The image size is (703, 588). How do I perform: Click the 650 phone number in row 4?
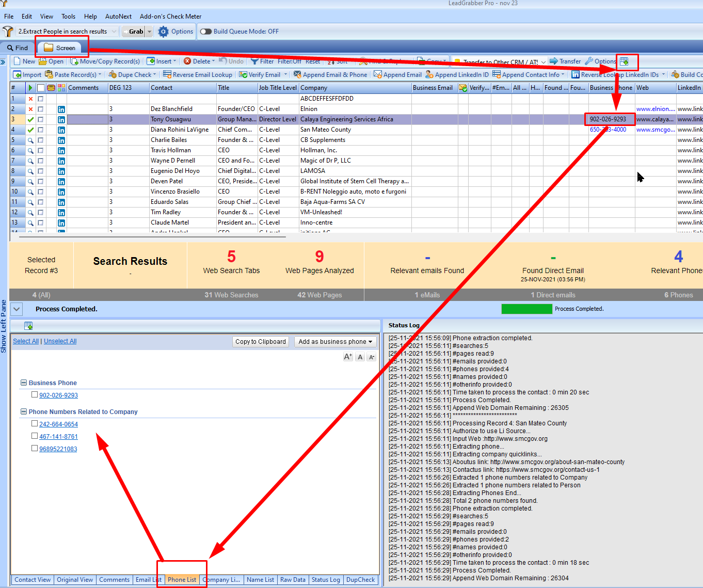click(608, 130)
